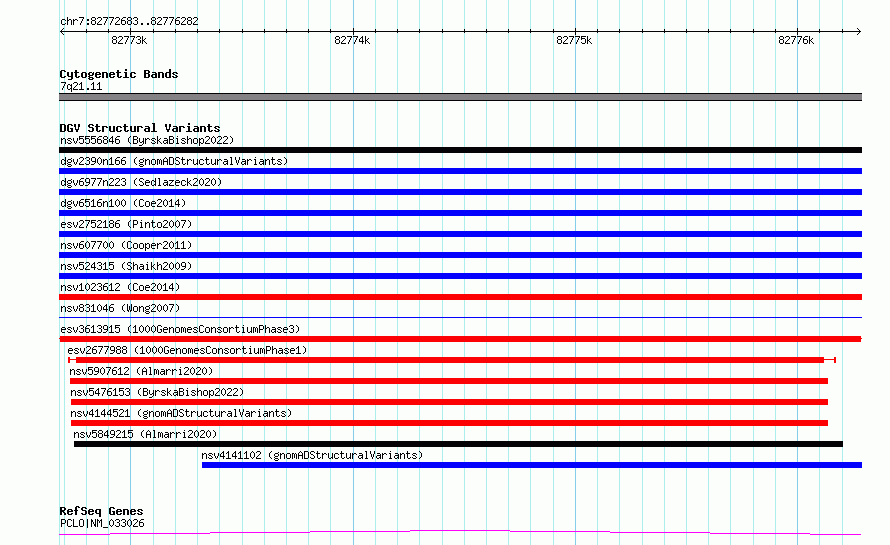The height and width of the screenshot is (545, 890).
Task: Click the right arrow end of ruler
Action: pos(859,32)
